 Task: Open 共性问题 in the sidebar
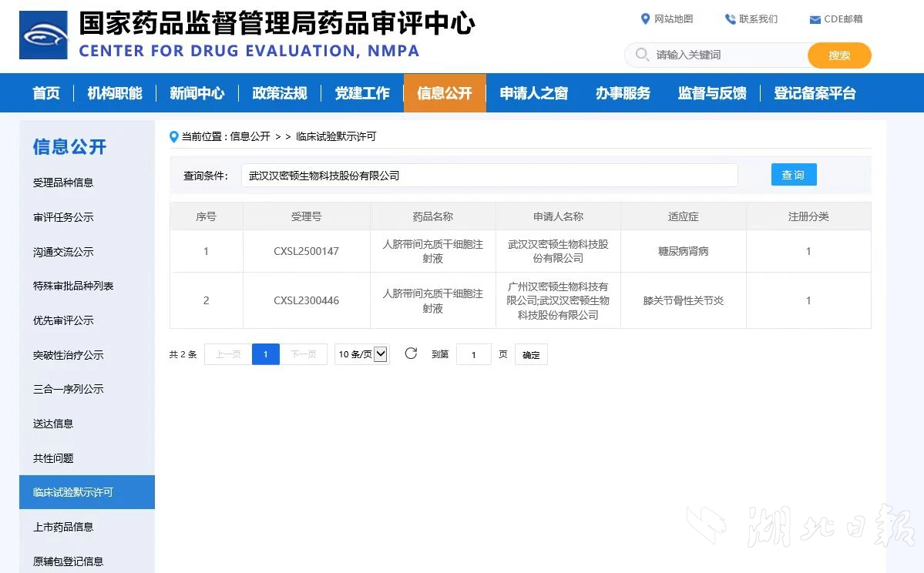pos(53,458)
